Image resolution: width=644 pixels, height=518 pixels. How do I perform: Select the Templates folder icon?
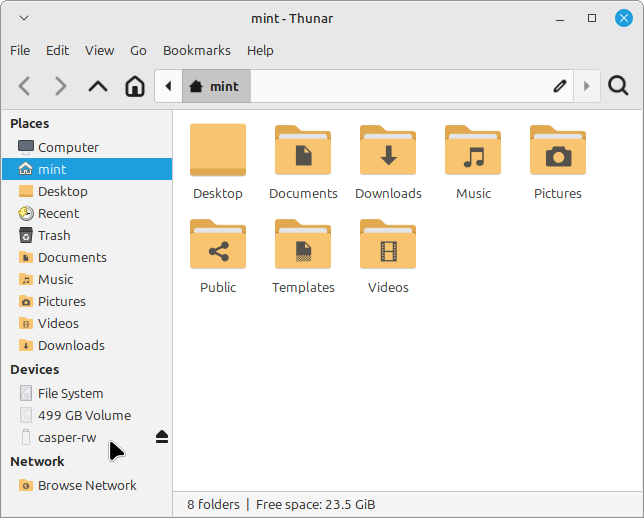pos(303,244)
